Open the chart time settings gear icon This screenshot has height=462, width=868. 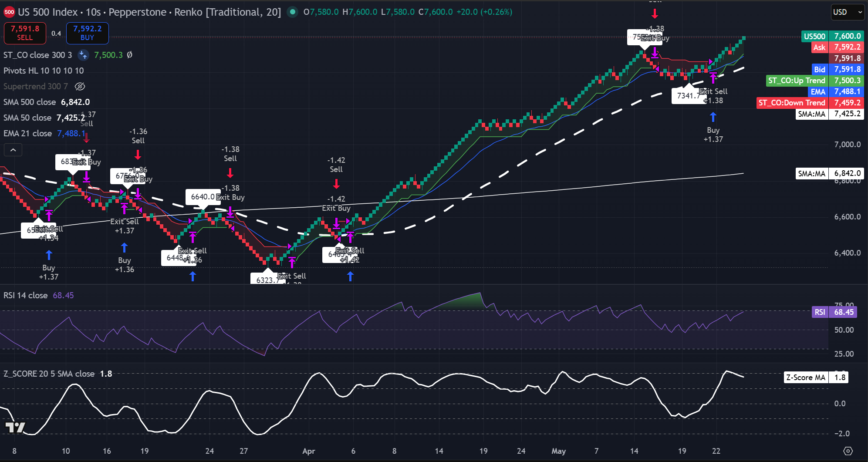(848, 451)
